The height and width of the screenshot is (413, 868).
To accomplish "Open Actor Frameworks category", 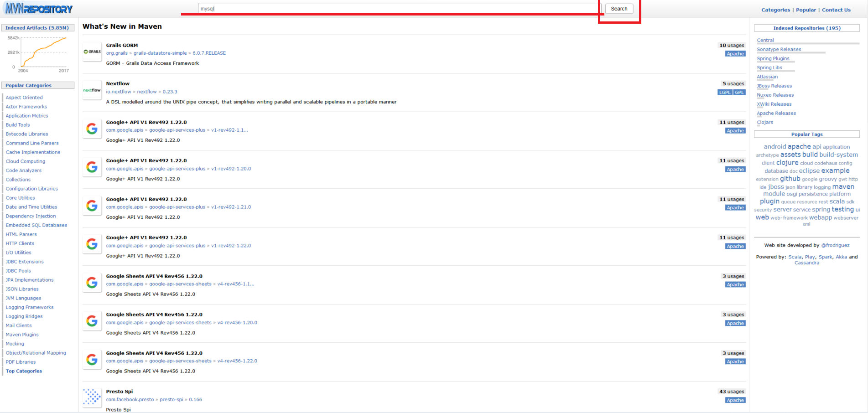I will coord(26,107).
